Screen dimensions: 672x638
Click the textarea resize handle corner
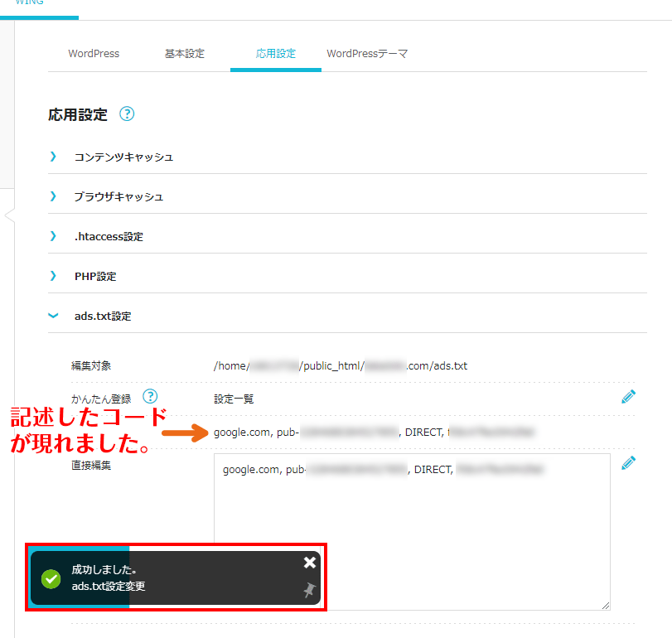click(x=606, y=606)
